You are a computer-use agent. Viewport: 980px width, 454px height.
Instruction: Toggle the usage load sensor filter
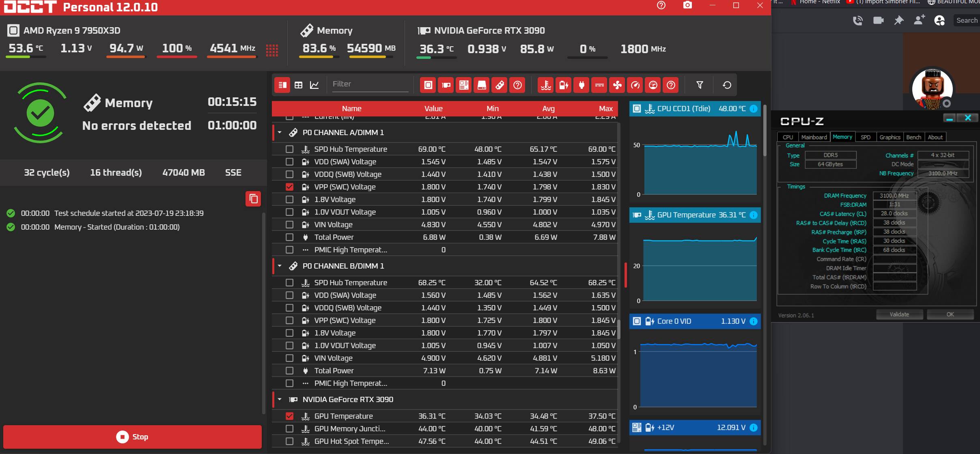click(653, 85)
